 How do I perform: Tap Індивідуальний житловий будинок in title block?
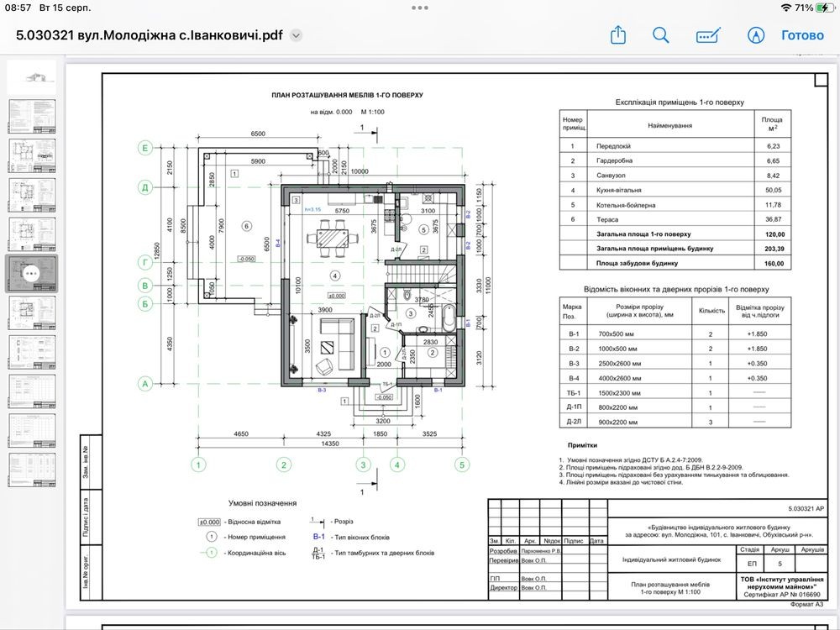point(671,559)
